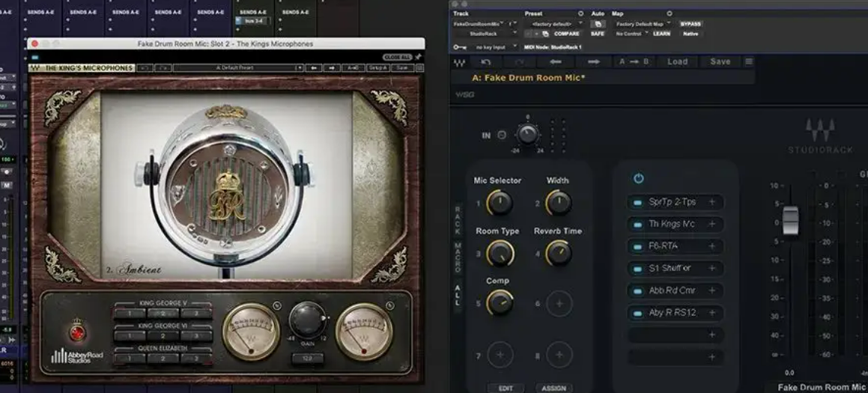Image resolution: width=868 pixels, height=393 pixels.
Task: Open the King's Microphones toolbar menu icon
Action: tap(419, 68)
